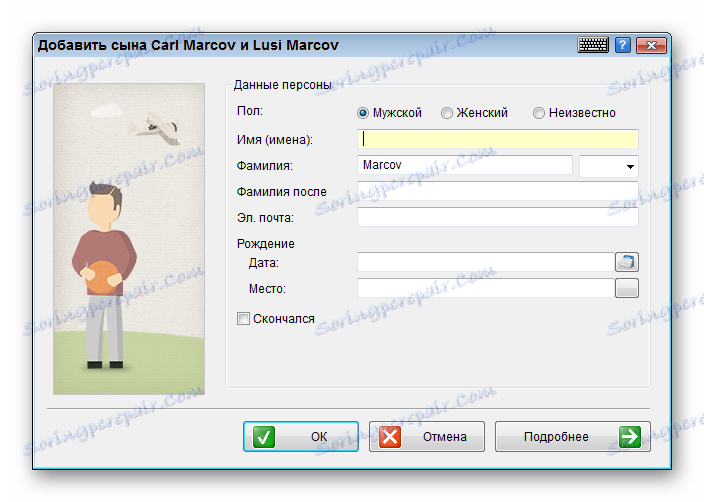704x502 pixels.
Task: Click the birth Место input field
Action: [x=486, y=288]
